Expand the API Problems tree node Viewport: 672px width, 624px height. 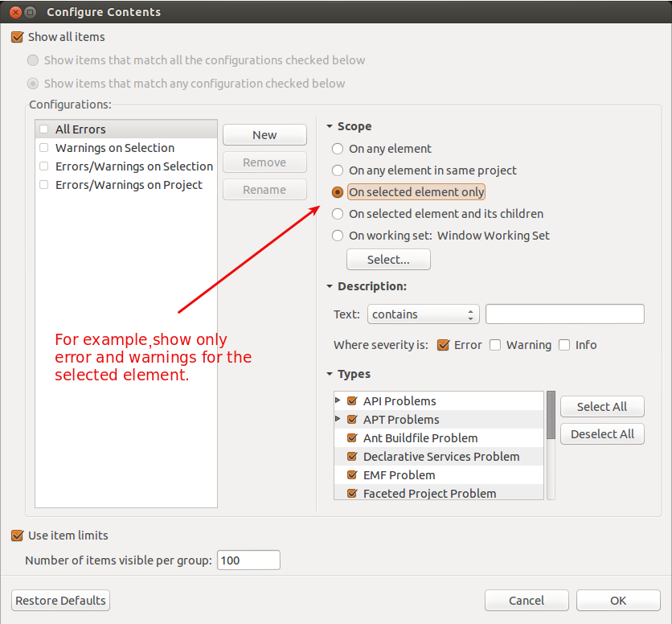[338, 400]
